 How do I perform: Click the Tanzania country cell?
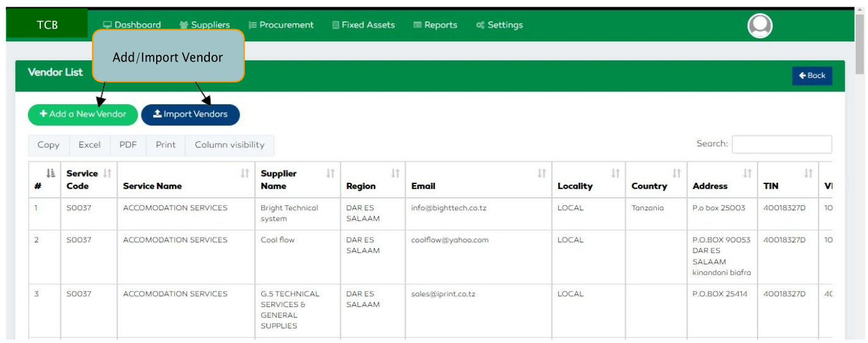648,208
